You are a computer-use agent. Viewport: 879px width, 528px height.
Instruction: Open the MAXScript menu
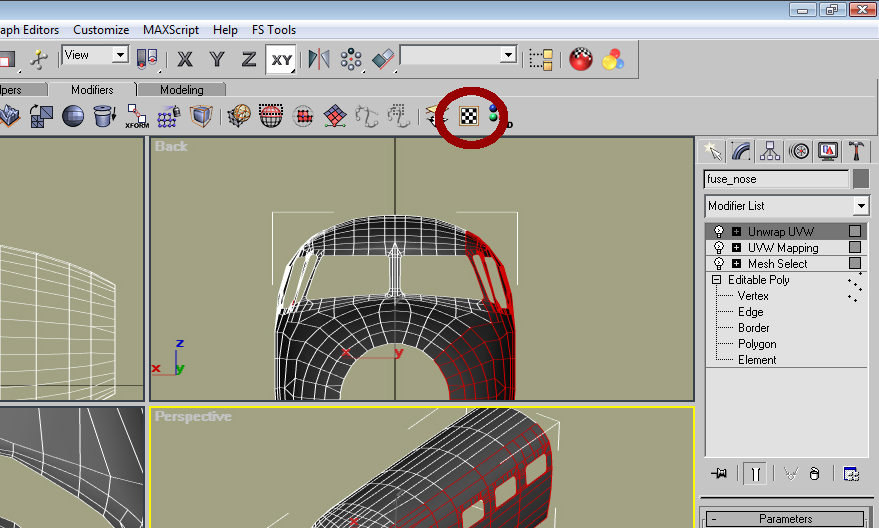click(171, 30)
